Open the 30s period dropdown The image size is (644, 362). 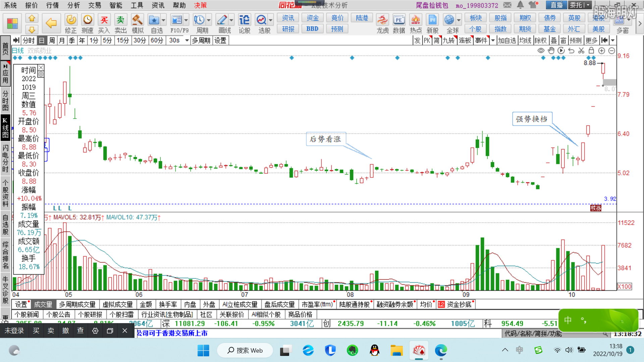point(187,41)
